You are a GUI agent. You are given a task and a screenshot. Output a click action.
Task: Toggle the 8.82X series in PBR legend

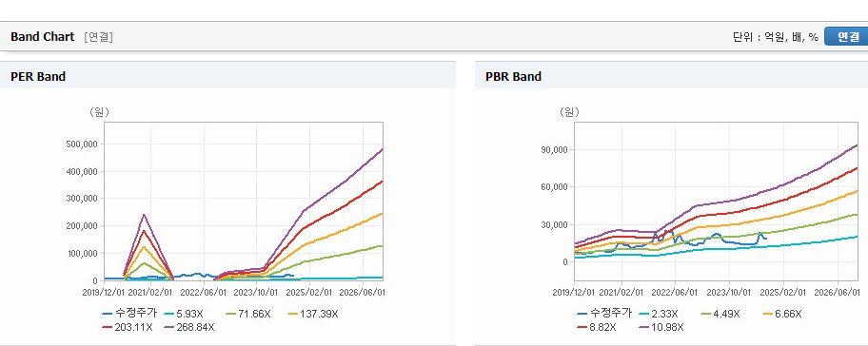pyautogui.click(x=596, y=327)
